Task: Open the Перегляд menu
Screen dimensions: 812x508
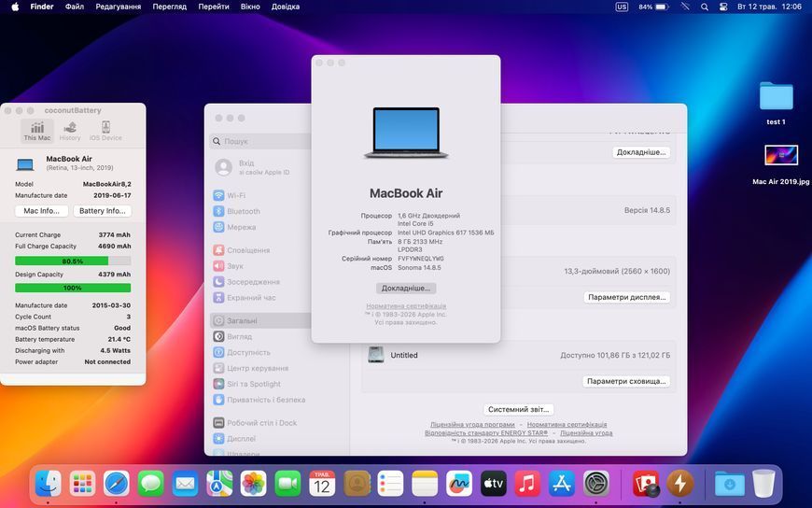Action: point(169,7)
